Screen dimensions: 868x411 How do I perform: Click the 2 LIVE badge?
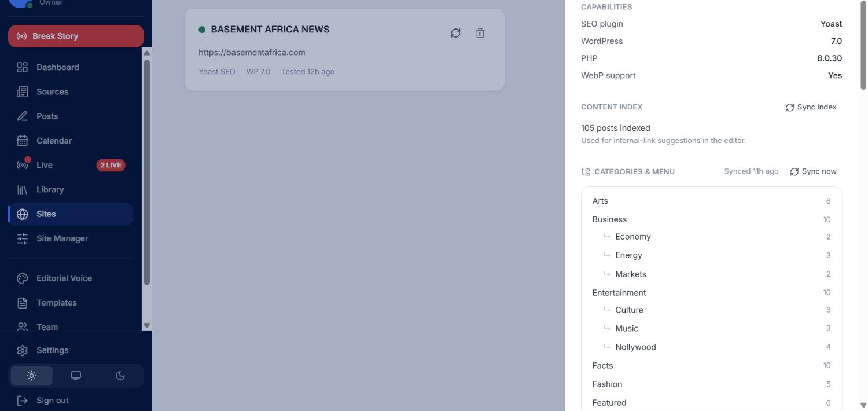[x=111, y=165]
